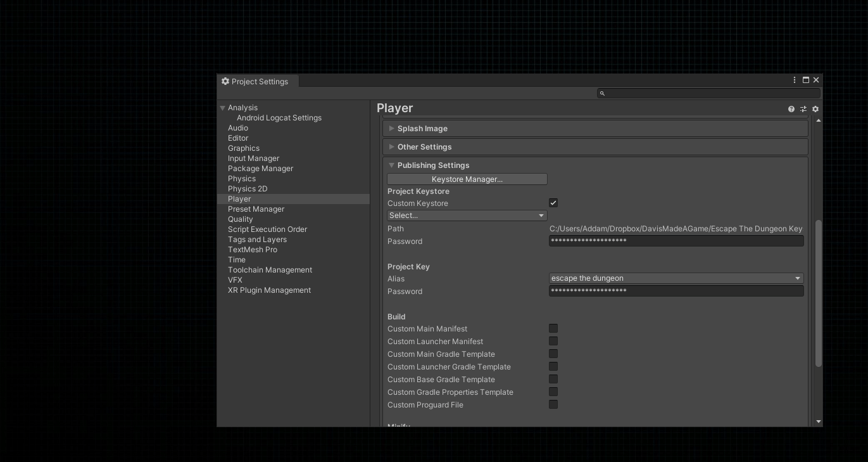The image size is (868, 462).
Task: Open the Player settings gear icon
Action: point(815,109)
